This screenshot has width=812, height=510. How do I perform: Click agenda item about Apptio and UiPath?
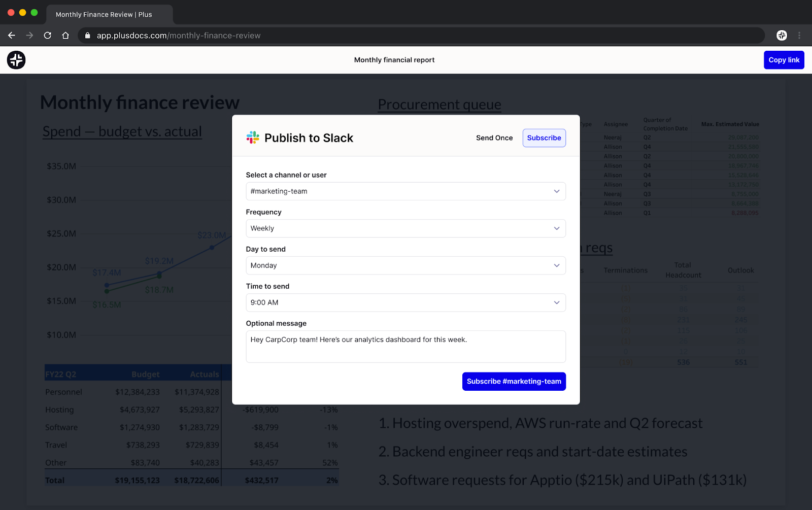pyautogui.click(x=562, y=480)
